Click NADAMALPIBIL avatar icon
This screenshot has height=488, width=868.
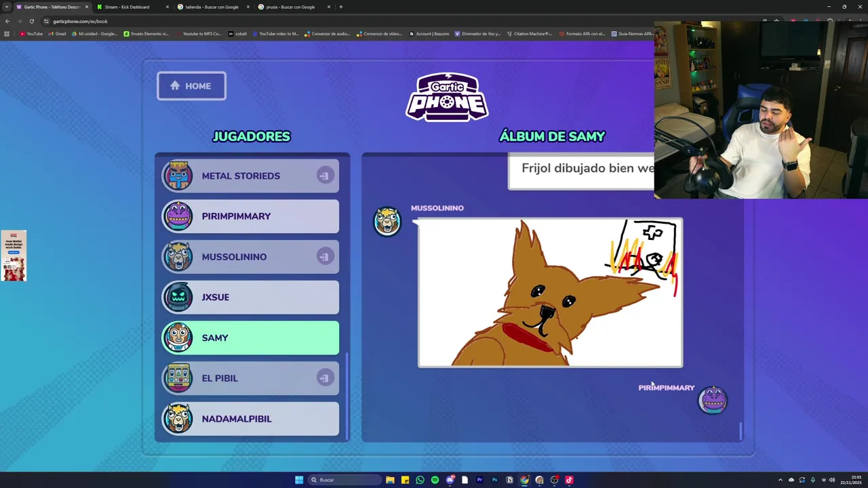178,419
